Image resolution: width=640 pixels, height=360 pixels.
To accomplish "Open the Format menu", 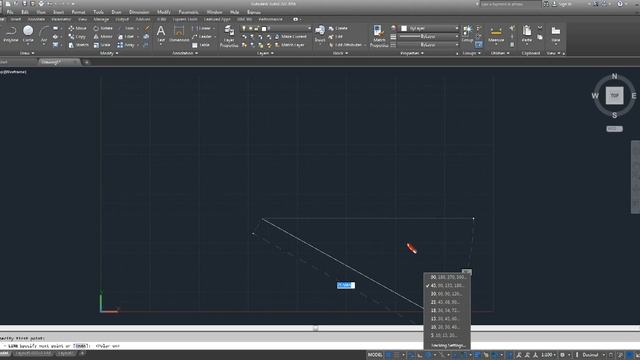I will (78, 12).
